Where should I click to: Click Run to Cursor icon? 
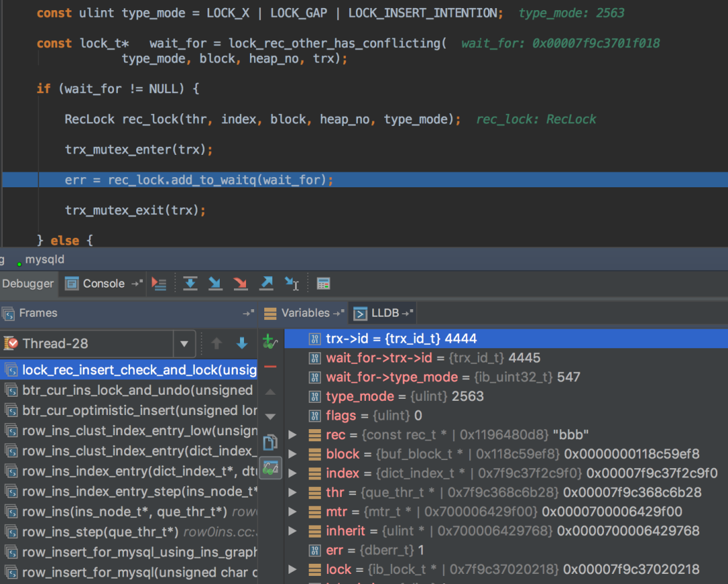tap(292, 284)
